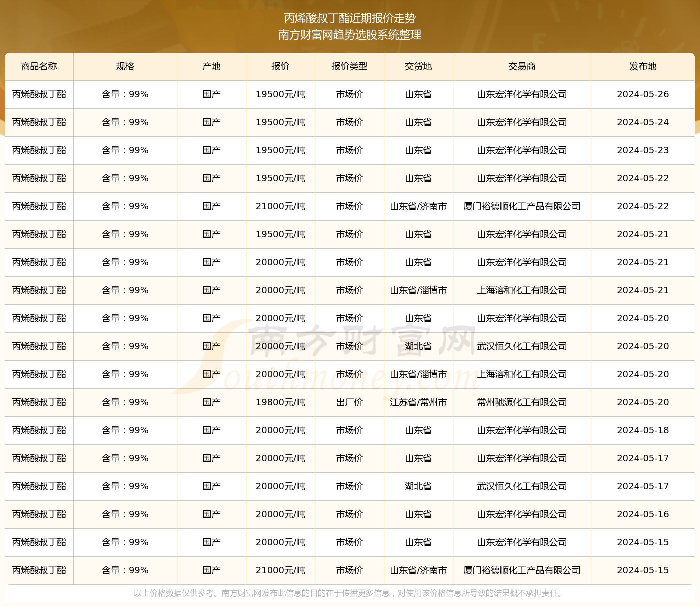Click the delivery place "江苏省/常州市"

418,402
